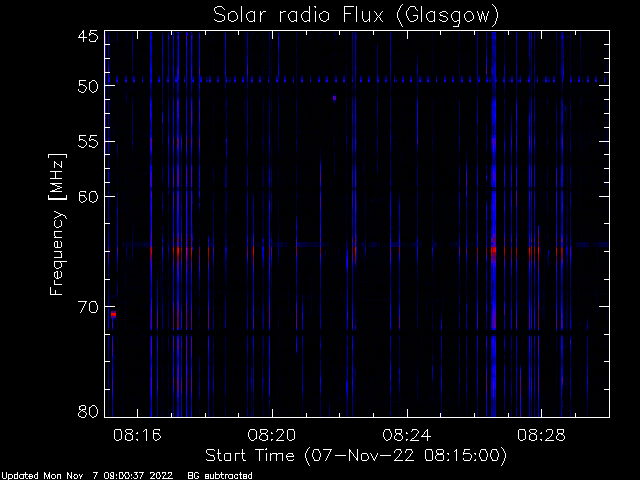The height and width of the screenshot is (480, 640).
Task: Click the frequency tick label 60
Action: click(x=88, y=197)
